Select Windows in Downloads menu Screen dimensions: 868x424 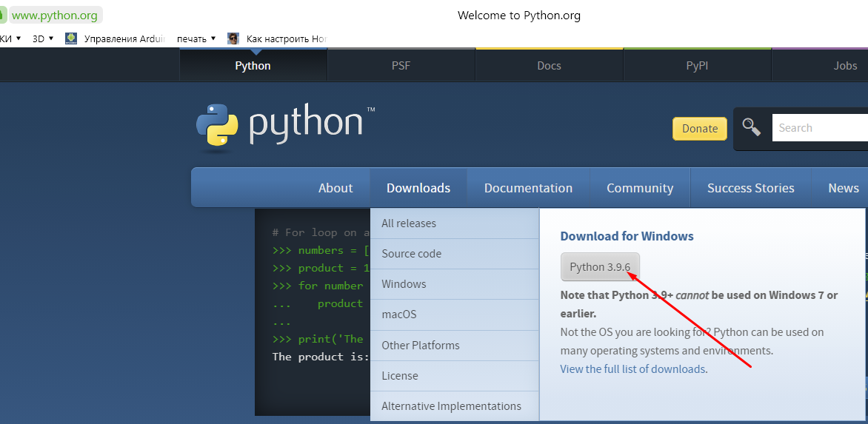coord(455,284)
